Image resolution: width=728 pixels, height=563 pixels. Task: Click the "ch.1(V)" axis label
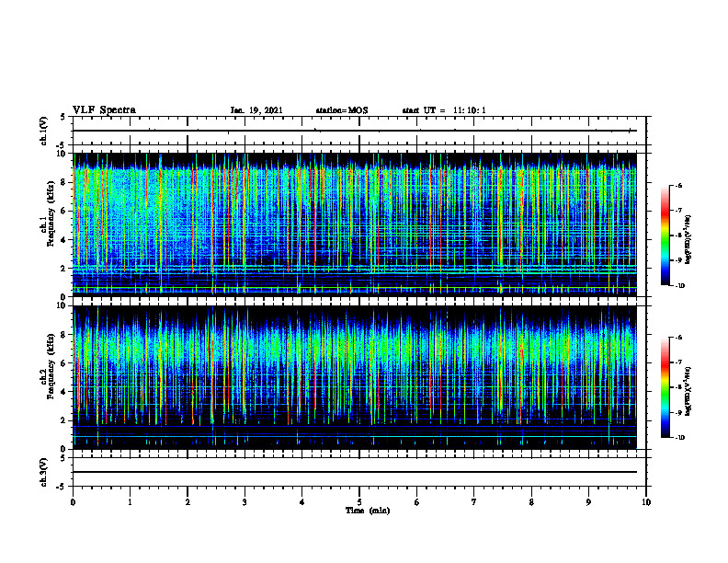point(43,131)
